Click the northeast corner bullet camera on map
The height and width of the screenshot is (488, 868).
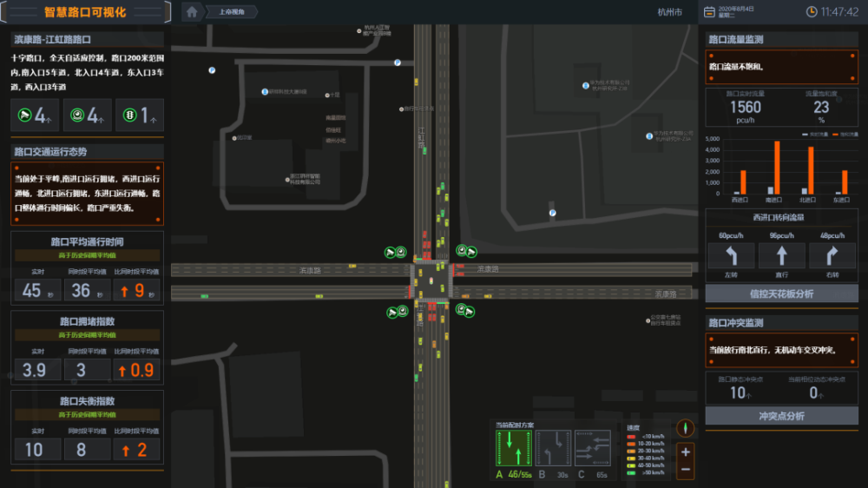(x=471, y=252)
